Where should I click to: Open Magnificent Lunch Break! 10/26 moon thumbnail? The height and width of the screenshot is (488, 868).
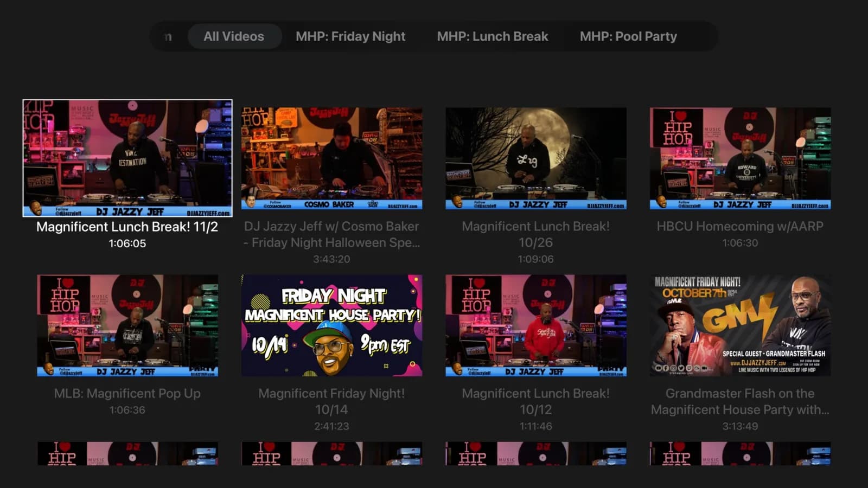coord(536,158)
